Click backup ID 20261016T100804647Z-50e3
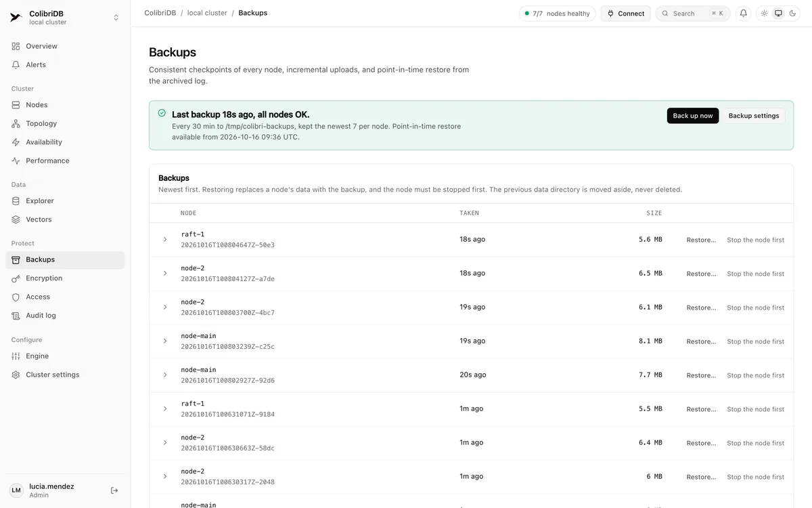The height and width of the screenshot is (508, 812). (x=228, y=245)
